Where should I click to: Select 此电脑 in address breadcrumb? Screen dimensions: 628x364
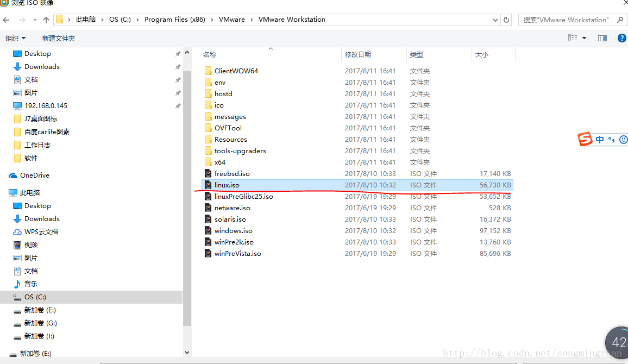pos(86,20)
